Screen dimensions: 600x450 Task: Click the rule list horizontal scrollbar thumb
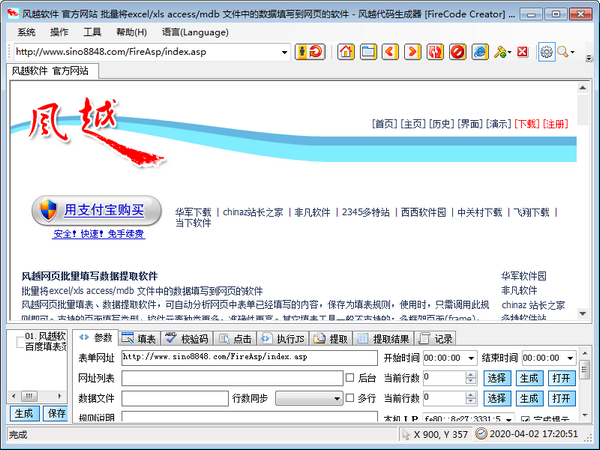29,396
